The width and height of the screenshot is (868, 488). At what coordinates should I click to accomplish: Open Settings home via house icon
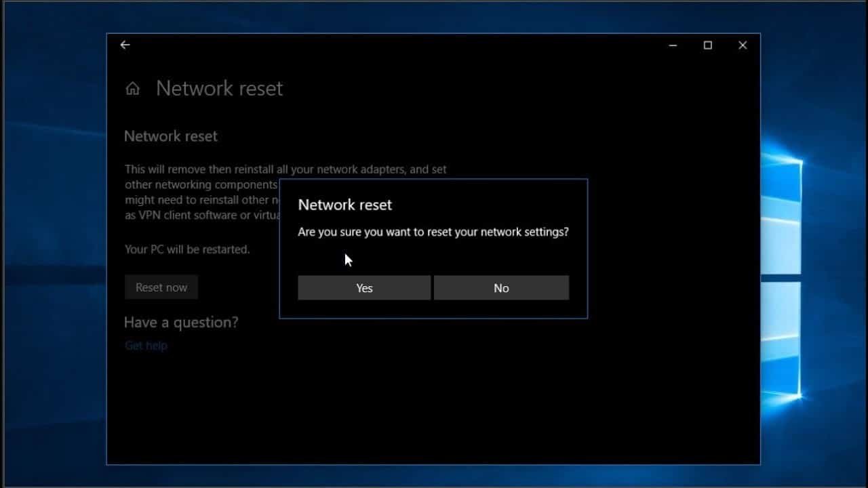[x=133, y=89]
